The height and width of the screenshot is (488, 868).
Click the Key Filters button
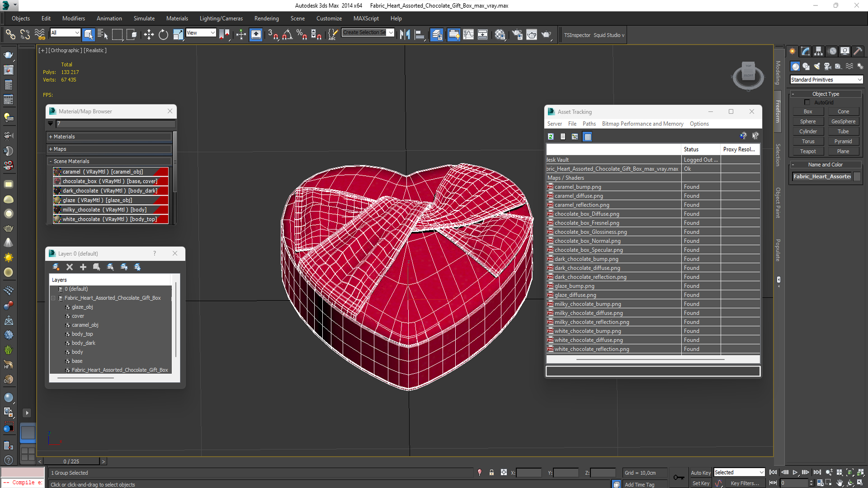click(x=745, y=483)
